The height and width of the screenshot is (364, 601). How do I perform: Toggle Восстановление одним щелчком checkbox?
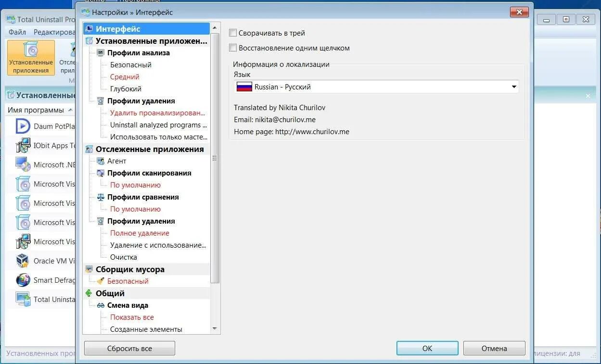tap(233, 48)
